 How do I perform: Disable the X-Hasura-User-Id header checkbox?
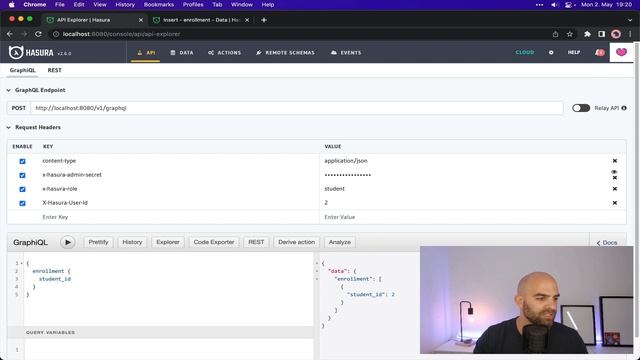tap(22, 203)
